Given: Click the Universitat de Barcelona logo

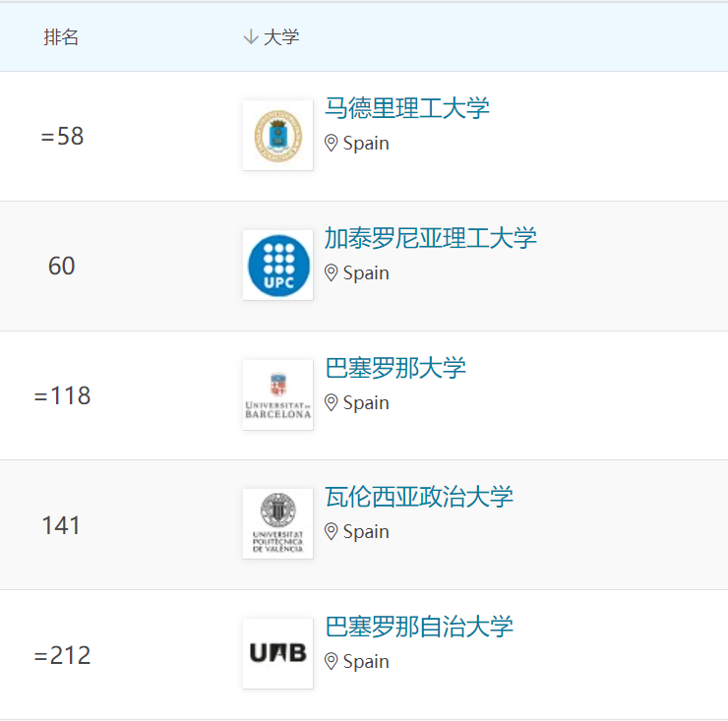Looking at the screenshot, I should coord(277,395).
